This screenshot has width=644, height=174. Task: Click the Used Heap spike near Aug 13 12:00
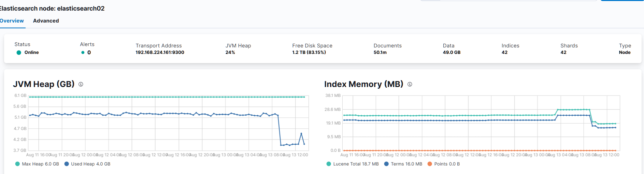[301, 133]
